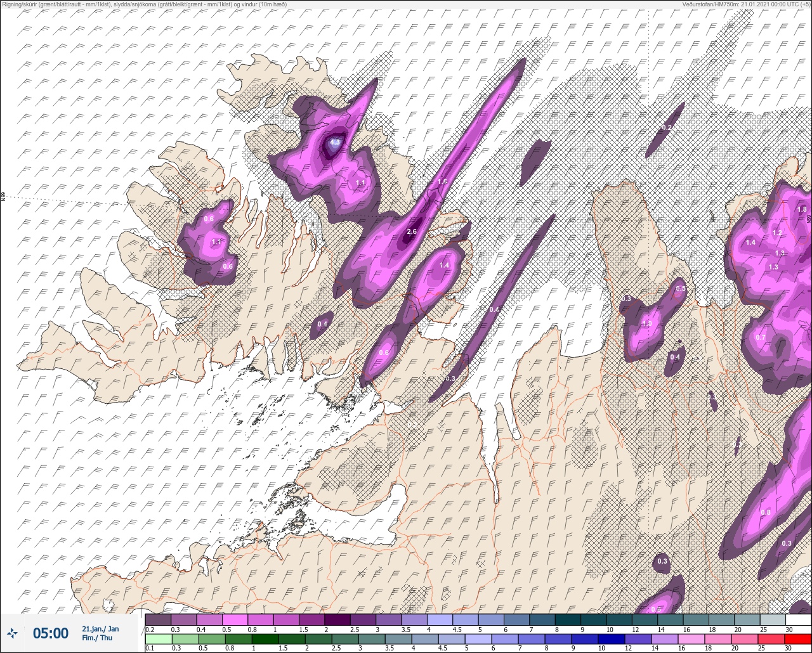This screenshot has width=812, height=653.
Task: Select the 16 light pink swatch, bottom legend row
Action: click(x=690, y=638)
